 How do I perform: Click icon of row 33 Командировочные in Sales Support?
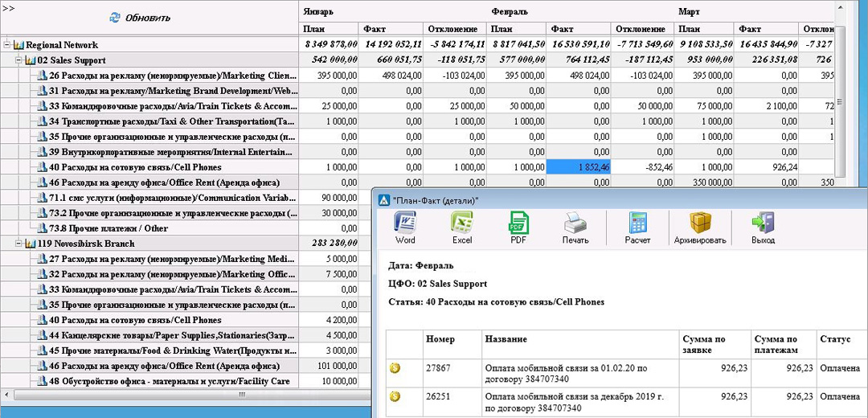43,106
